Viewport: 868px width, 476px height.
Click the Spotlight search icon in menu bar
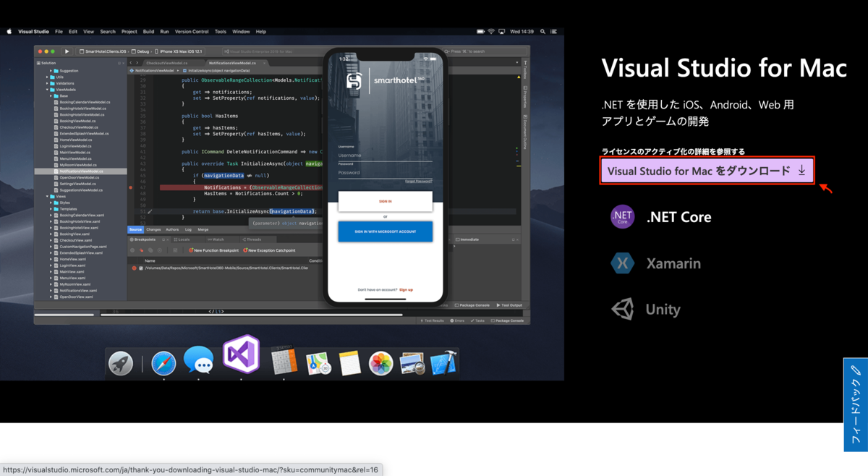coord(542,32)
